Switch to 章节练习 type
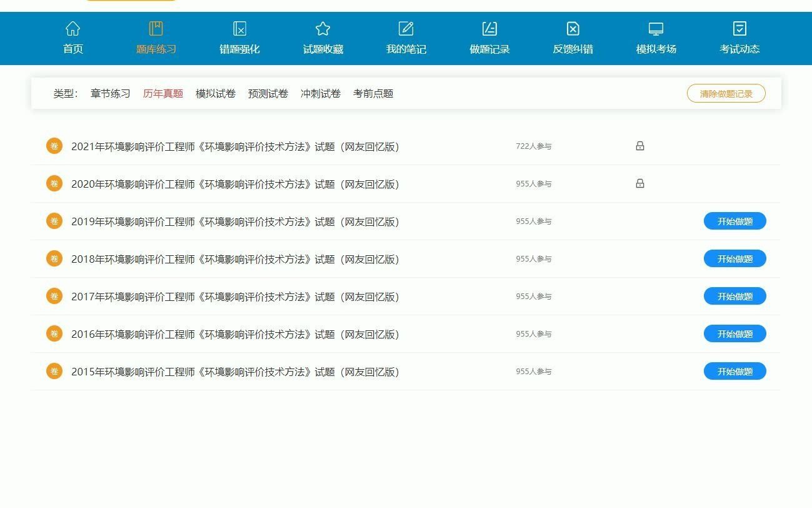Image resolution: width=812 pixels, height=508 pixels. tap(111, 94)
